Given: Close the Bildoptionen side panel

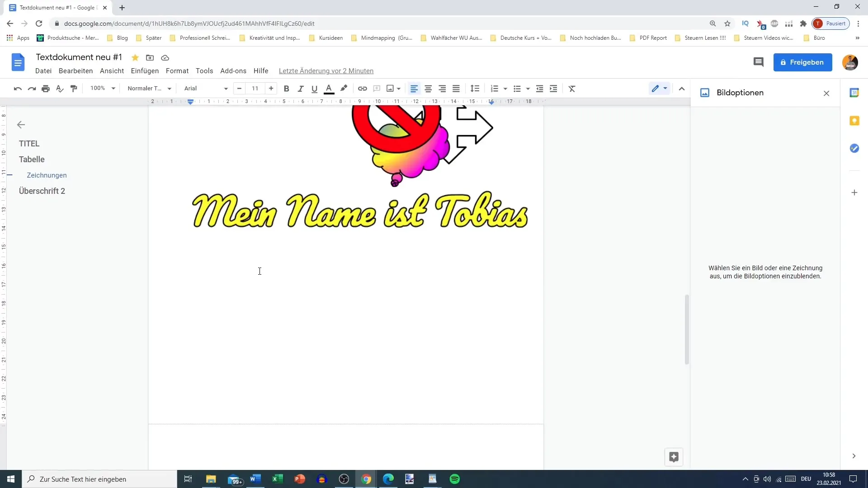Looking at the screenshot, I should click(826, 94).
